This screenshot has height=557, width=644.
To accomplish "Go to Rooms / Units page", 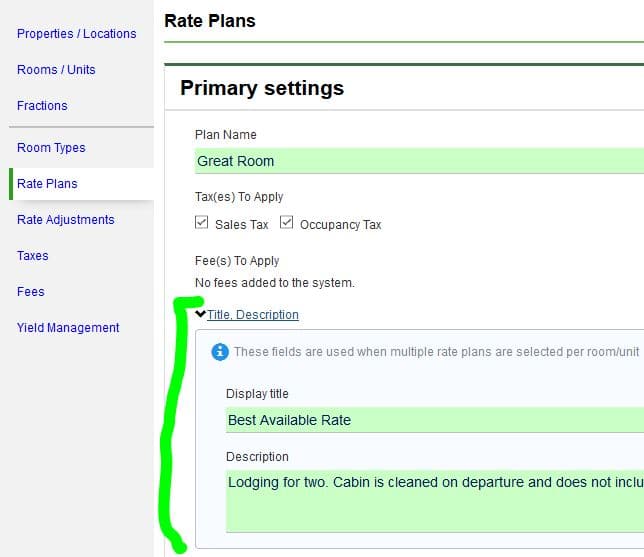I will pyautogui.click(x=56, y=70).
